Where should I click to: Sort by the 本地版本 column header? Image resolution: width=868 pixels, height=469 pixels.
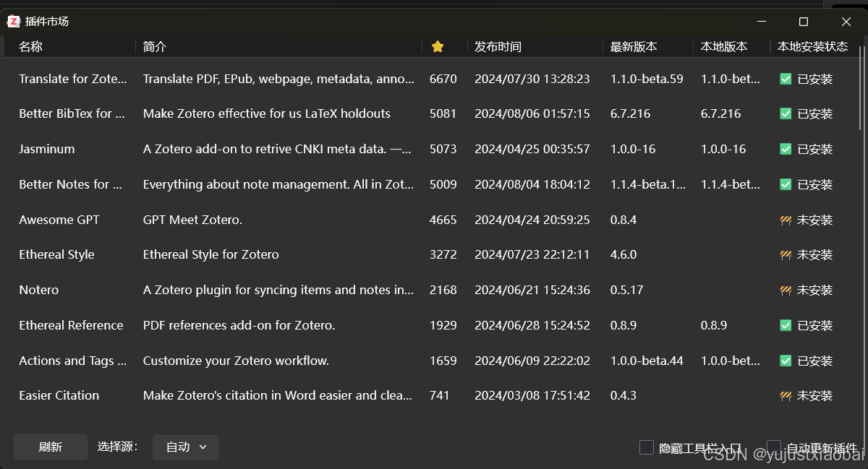click(x=724, y=46)
